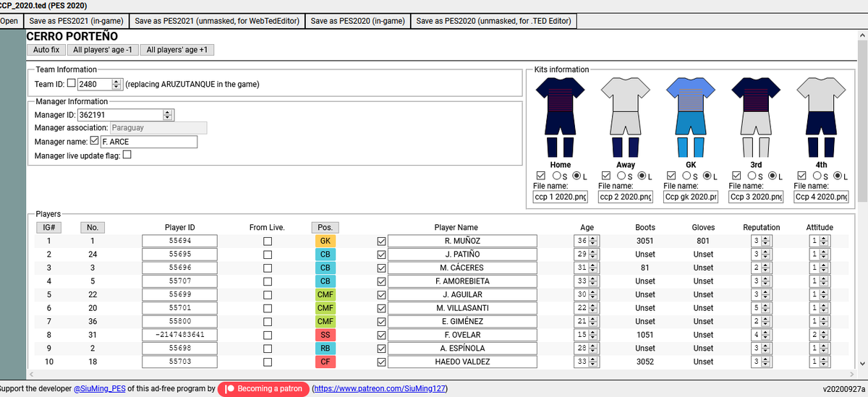Image resolution: width=868 pixels, height=397 pixels.
Task: Click All players' age -1 button
Action: [103, 50]
